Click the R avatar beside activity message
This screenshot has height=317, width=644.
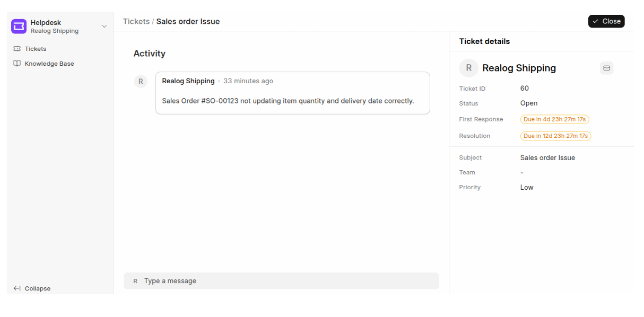pos(141,81)
